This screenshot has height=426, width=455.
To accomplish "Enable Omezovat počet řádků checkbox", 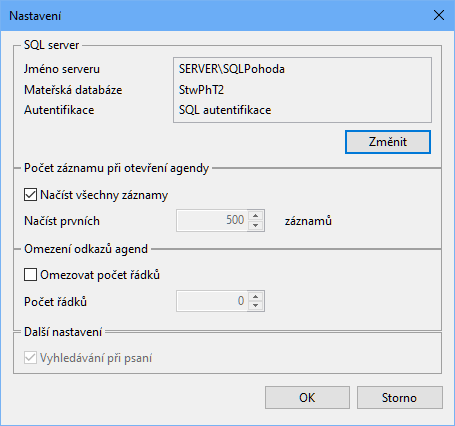I will [30, 275].
